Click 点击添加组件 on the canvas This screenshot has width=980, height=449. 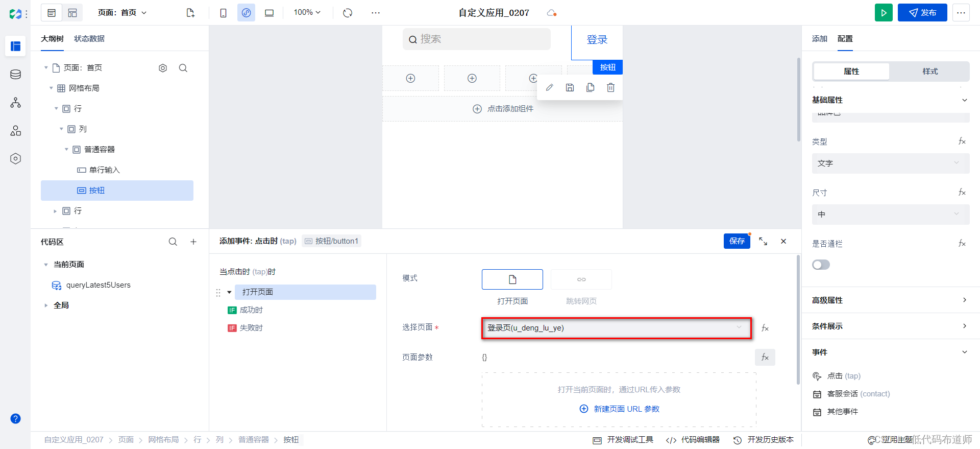pos(503,109)
